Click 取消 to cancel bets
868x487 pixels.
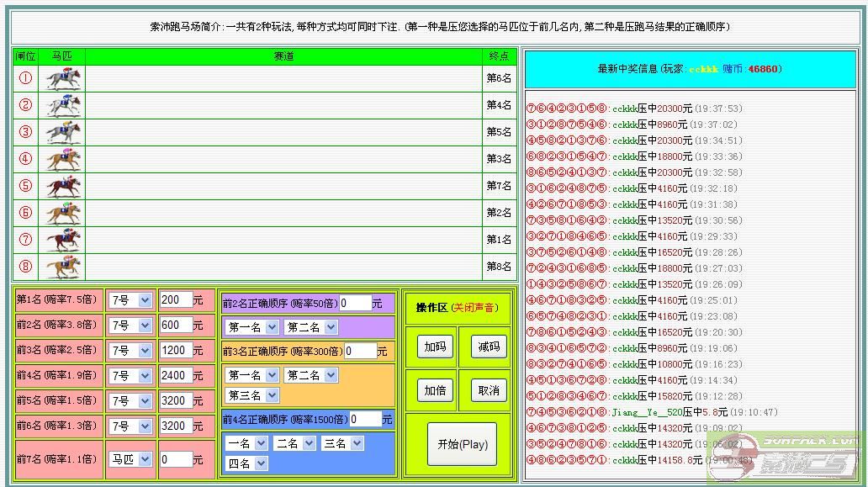click(x=489, y=390)
